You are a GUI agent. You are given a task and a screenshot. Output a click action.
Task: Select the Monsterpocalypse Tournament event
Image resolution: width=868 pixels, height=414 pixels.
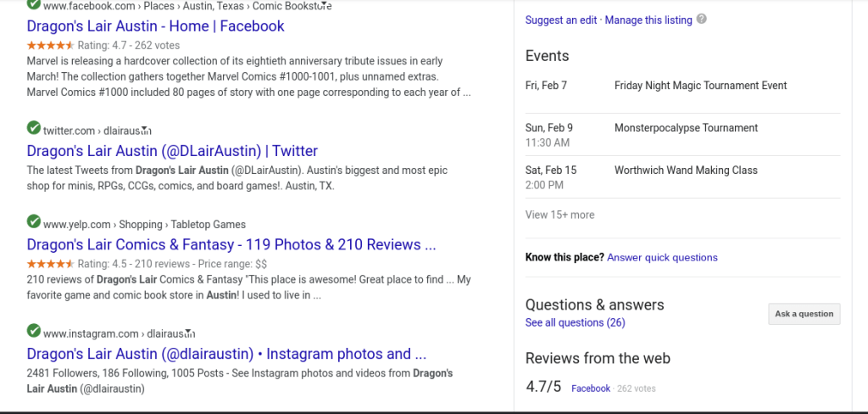686,128
